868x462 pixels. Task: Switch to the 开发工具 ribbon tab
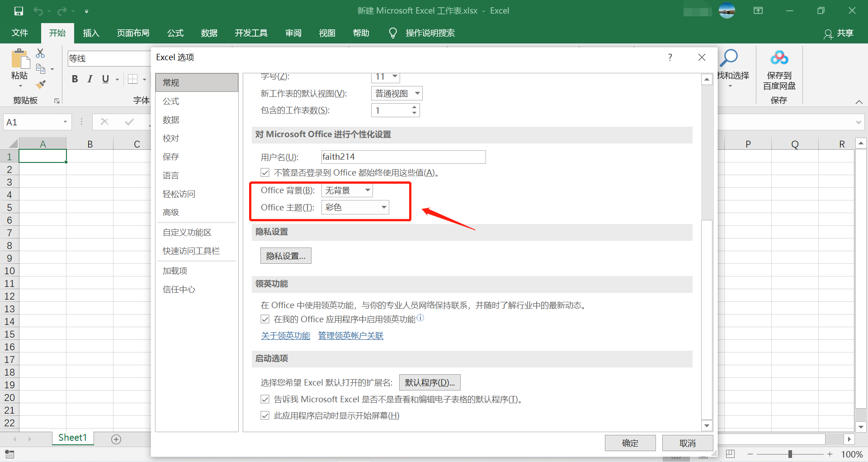click(251, 33)
